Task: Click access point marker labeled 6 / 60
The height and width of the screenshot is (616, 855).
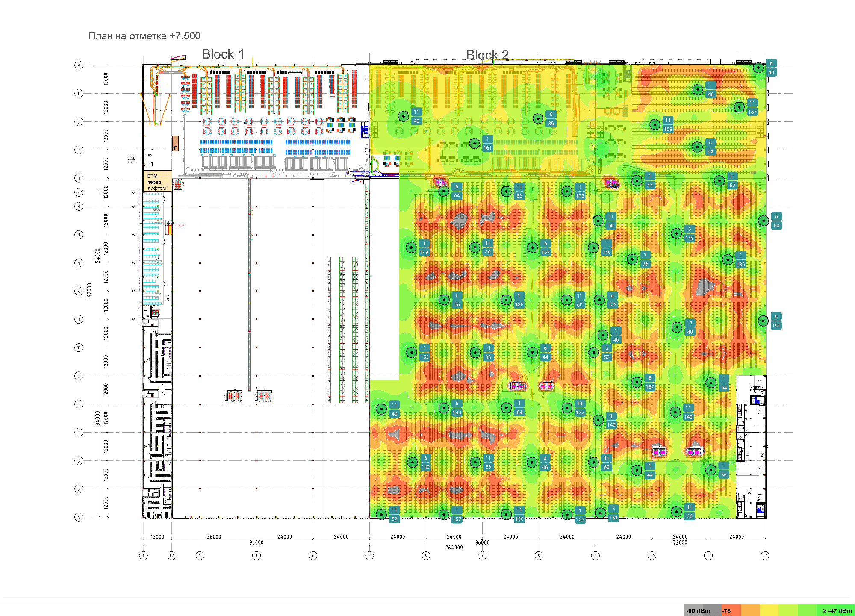Action: point(764,221)
